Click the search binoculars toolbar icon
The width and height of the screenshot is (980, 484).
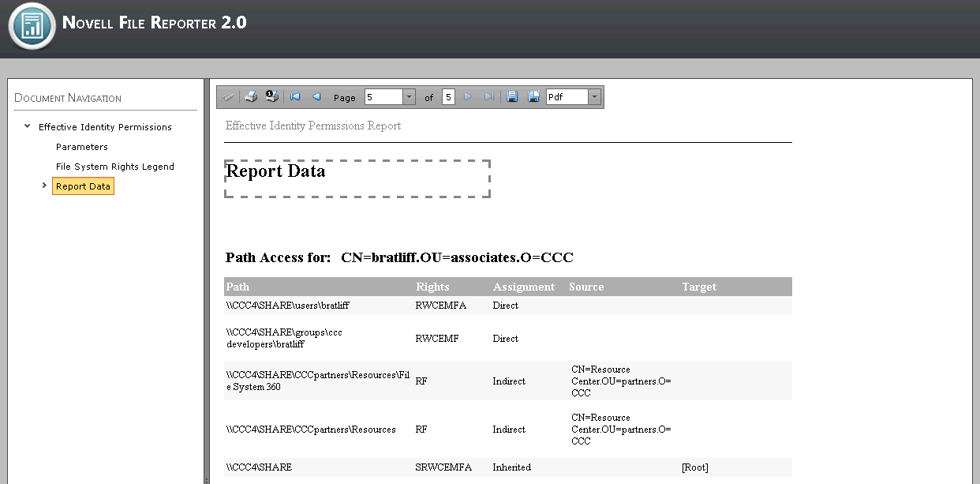pyautogui.click(x=228, y=97)
